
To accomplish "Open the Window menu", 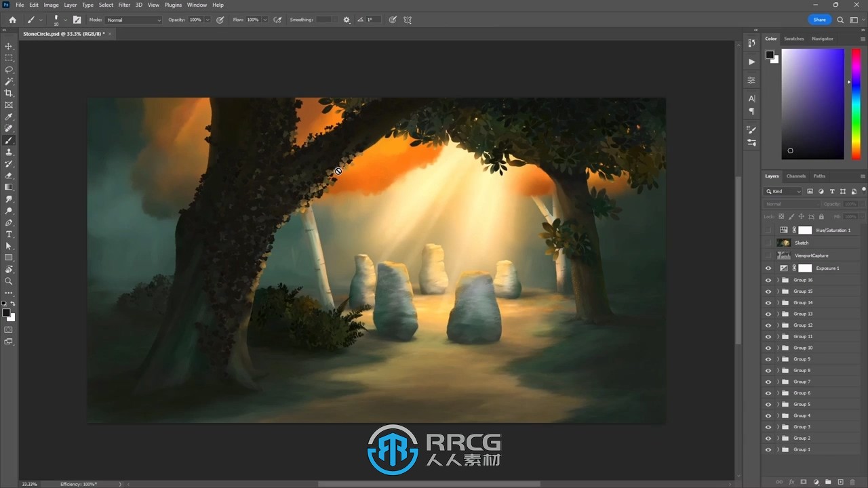I will (197, 5).
